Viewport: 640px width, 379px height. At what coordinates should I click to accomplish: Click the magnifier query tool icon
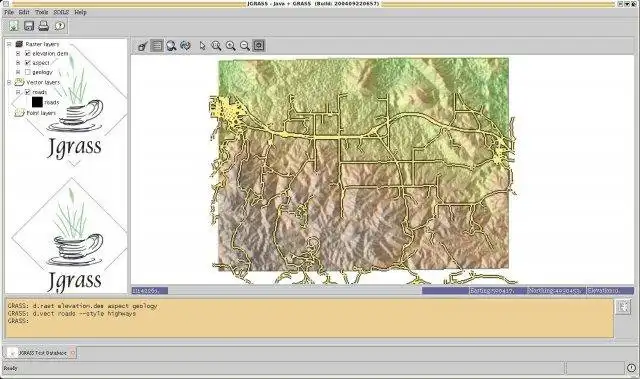click(171, 46)
